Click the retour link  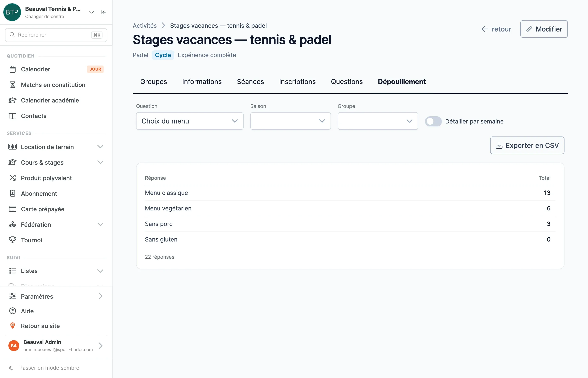click(x=496, y=29)
